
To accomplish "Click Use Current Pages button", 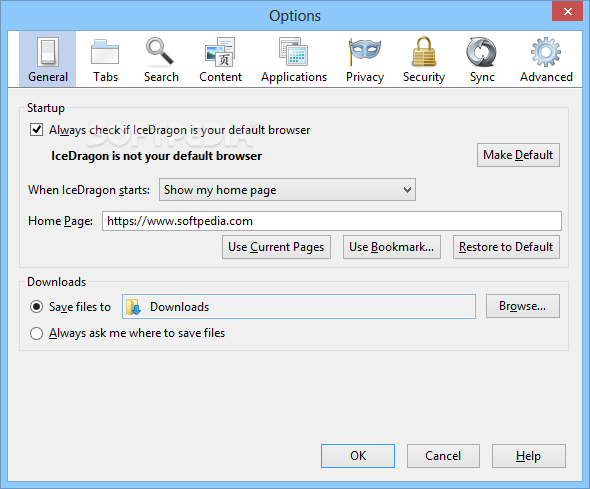I will pos(276,247).
